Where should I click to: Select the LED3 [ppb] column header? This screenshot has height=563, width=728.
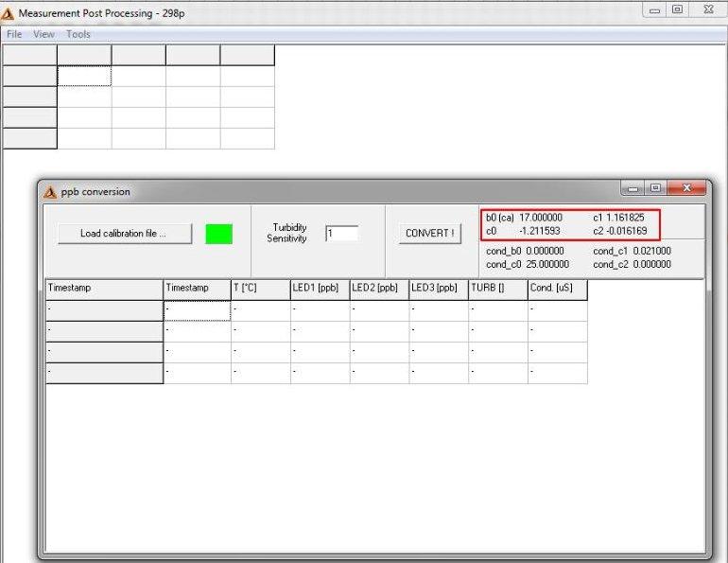pyautogui.click(x=438, y=288)
